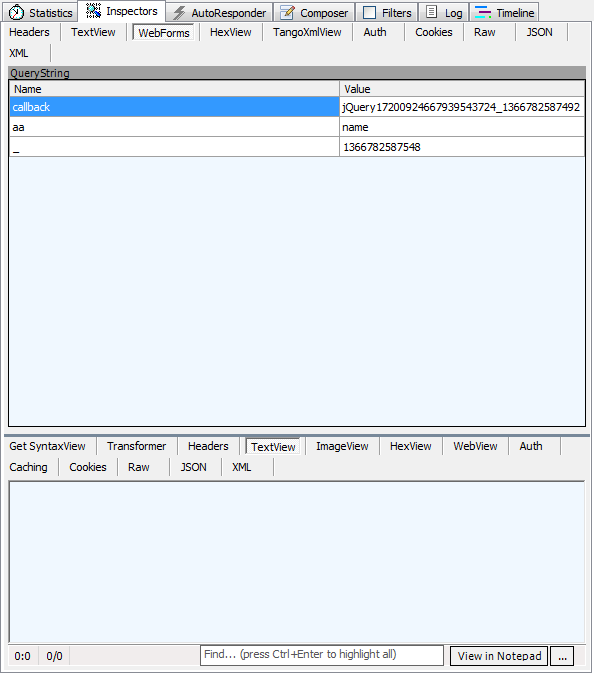Open the Composer tab

[314, 12]
